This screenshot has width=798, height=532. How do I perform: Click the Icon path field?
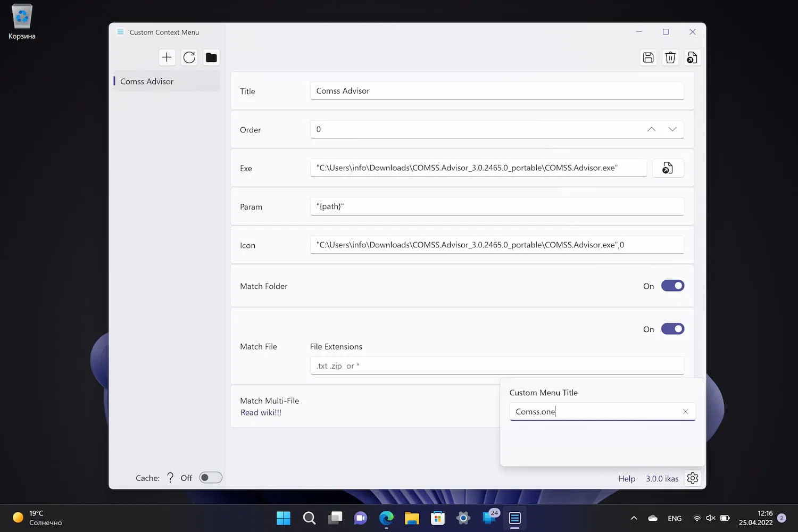(x=497, y=245)
